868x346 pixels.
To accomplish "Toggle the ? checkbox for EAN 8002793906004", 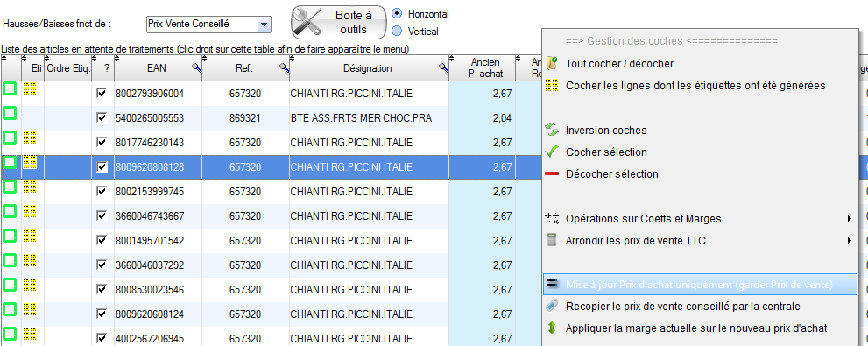I will 102,94.
